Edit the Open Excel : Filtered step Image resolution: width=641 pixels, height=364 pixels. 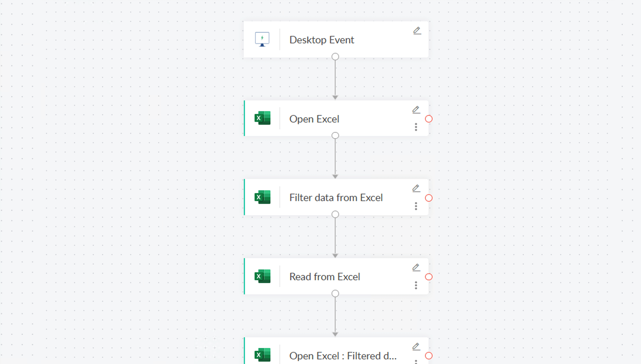pos(416,346)
